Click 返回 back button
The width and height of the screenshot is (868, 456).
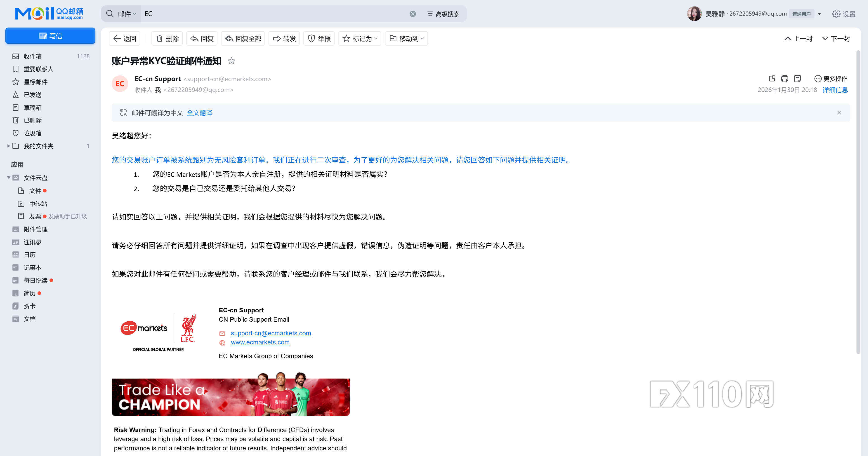125,38
